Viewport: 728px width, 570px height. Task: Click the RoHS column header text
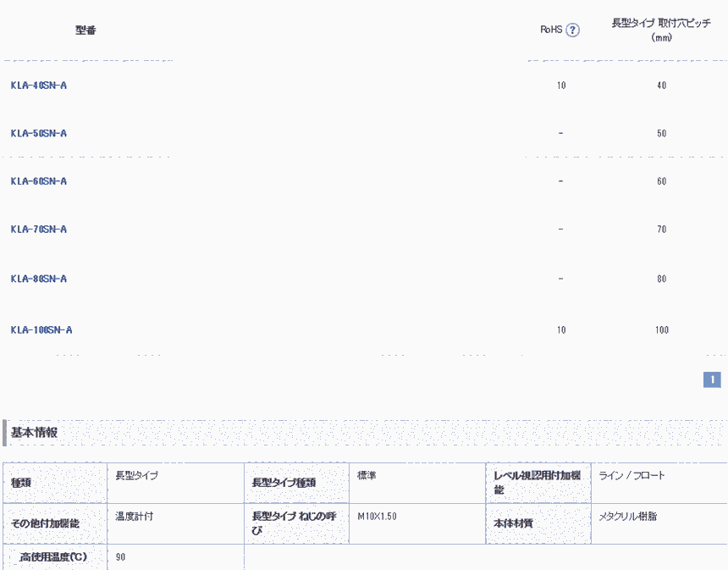tap(551, 30)
